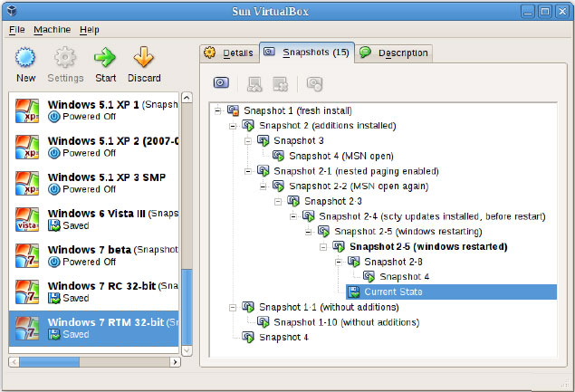Collapse Snapshot 1-1 (without additions) node
This screenshot has height=392, width=575.
[x=233, y=307]
